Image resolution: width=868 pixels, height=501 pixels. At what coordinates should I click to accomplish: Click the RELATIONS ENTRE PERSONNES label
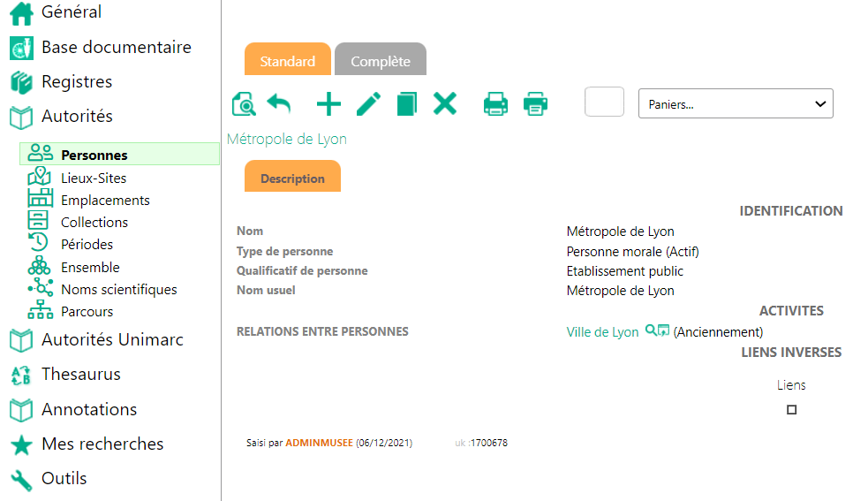coord(322,331)
